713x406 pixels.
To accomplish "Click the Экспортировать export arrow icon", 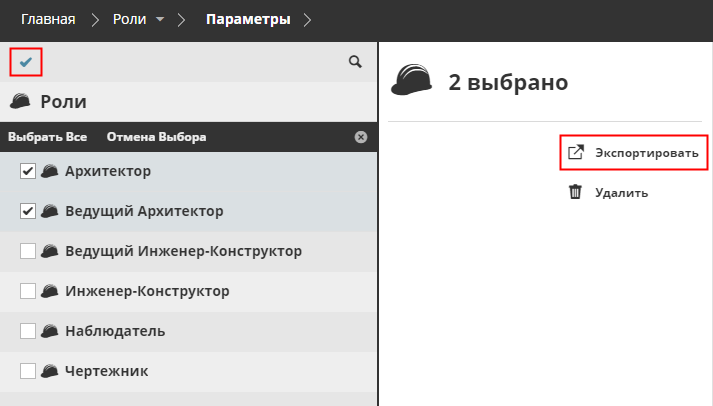I will 575,153.
